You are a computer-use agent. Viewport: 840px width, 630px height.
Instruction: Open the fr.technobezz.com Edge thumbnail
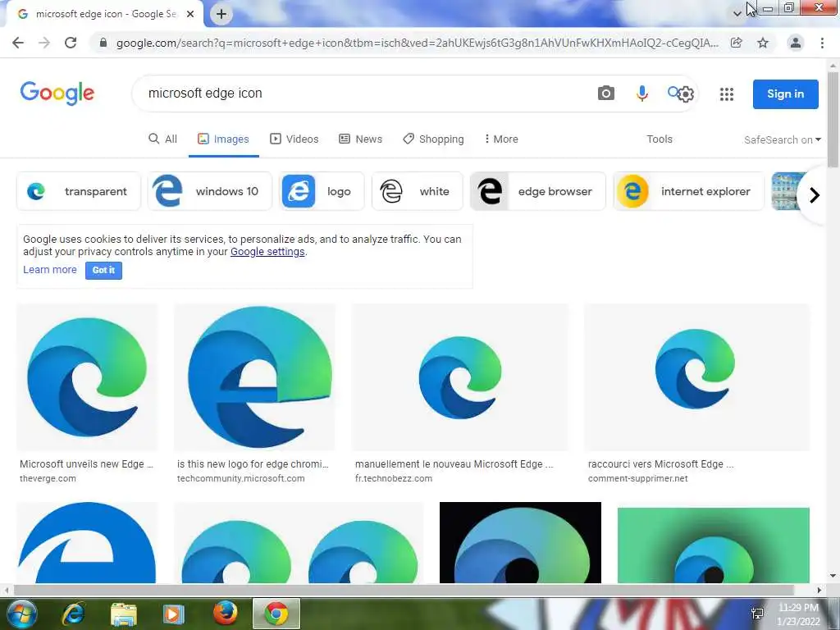point(459,377)
